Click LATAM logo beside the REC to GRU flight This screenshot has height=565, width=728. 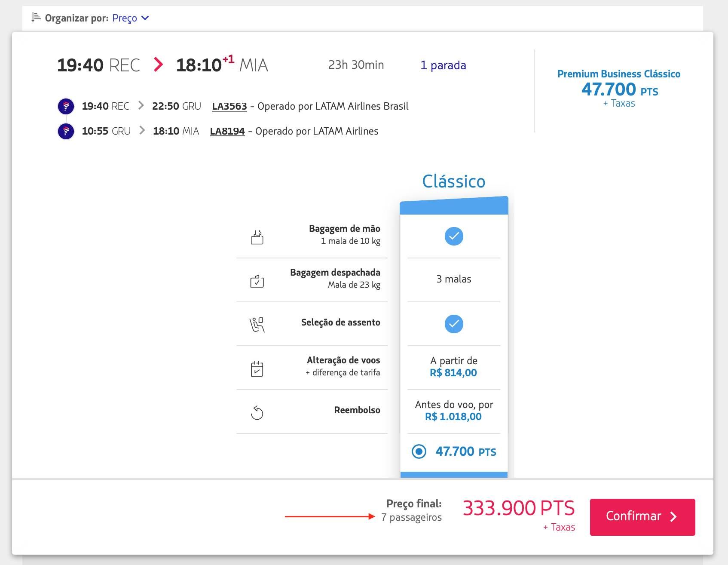pos(66,106)
